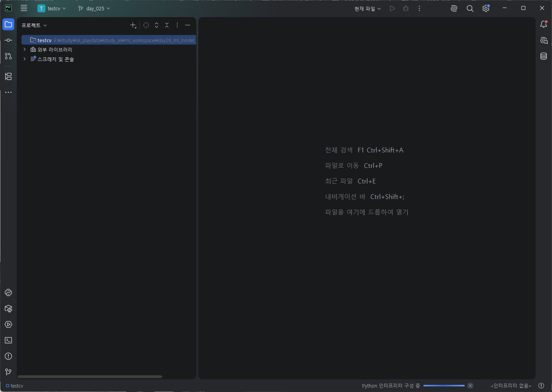Open the main hamburger menu
552x392 pixels.
tap(24, 8)
